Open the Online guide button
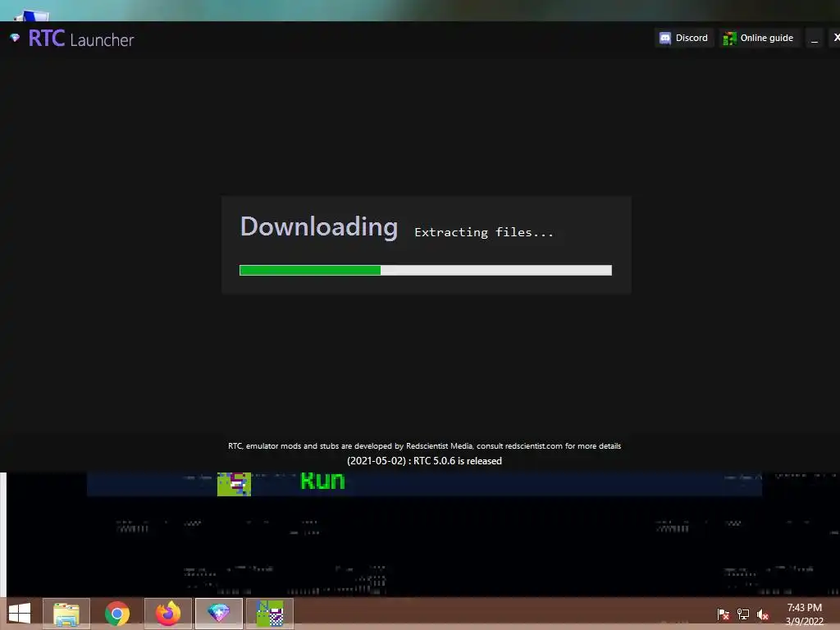 pyautogui.click(x=759, y=38)
